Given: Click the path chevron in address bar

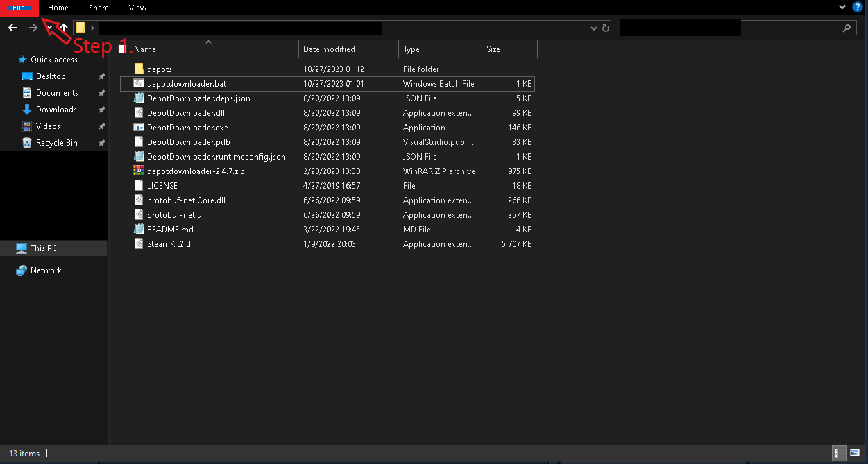Looking at the screenshot, I should tap(92, 28).
